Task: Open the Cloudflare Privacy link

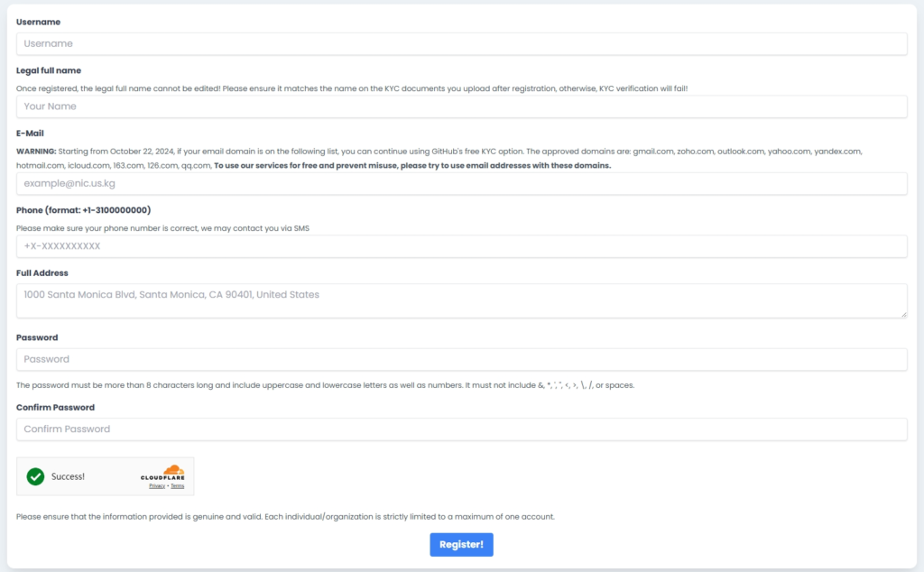Action: (157, 486)
